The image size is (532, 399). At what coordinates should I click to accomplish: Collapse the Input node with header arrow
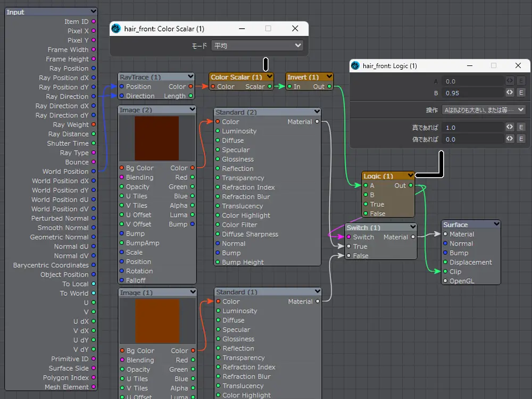click(94, 12)
